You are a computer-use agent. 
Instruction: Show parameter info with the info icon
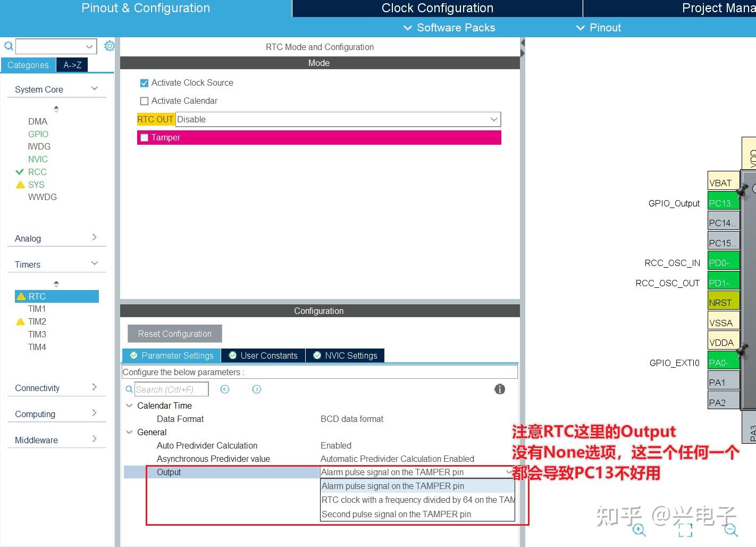(500, 389)
